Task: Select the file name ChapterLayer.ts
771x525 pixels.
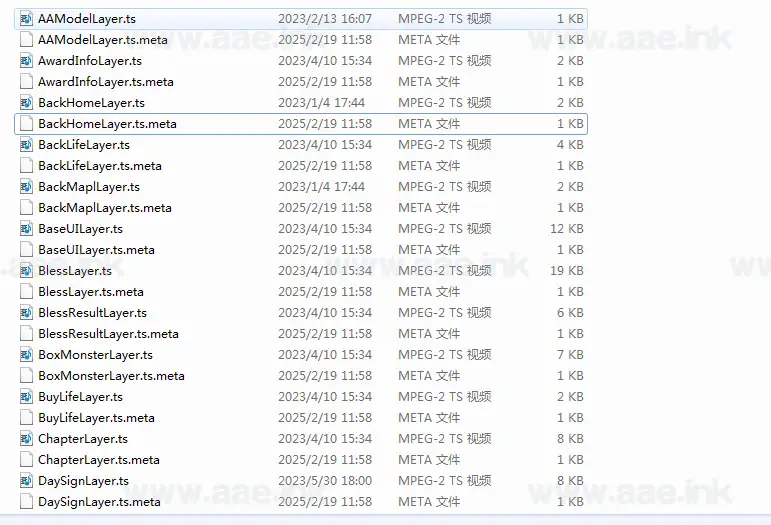Action: [83, 439]
